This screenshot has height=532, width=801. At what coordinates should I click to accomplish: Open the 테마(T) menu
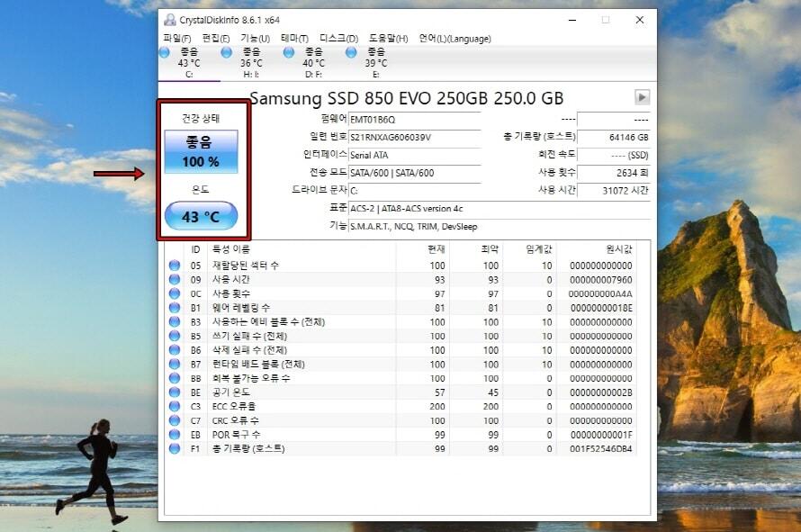click(294, 39)
